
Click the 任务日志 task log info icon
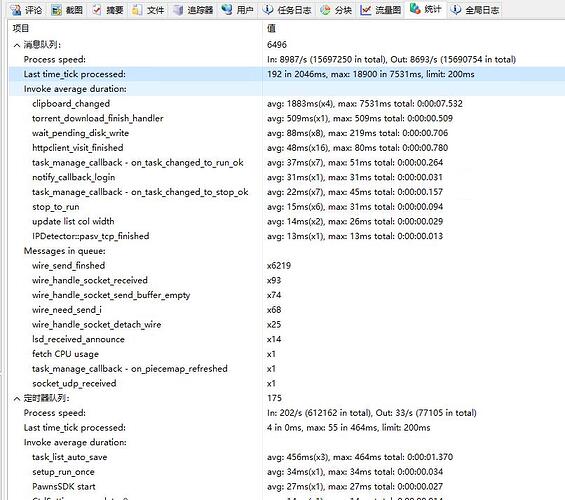268,9
